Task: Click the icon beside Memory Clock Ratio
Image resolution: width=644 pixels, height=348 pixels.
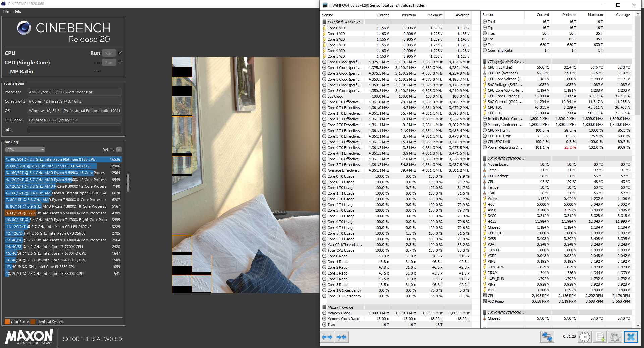Action: [x=324, y=319]
